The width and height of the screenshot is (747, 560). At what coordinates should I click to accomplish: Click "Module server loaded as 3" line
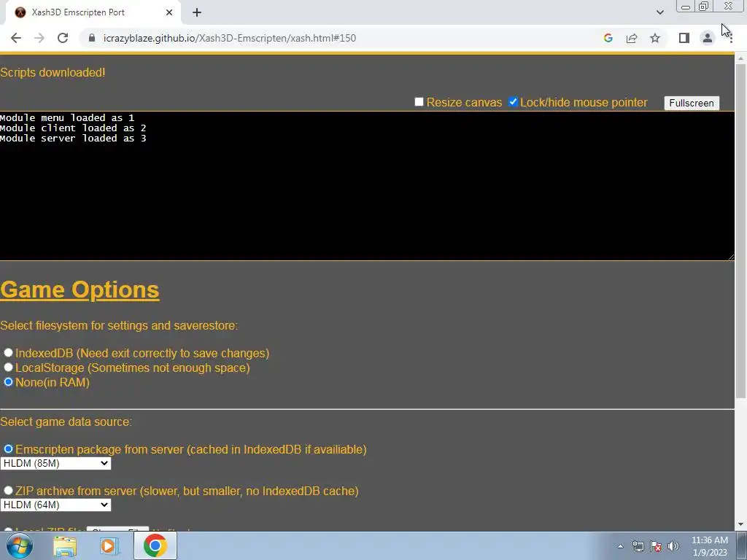tap(73, 138)
